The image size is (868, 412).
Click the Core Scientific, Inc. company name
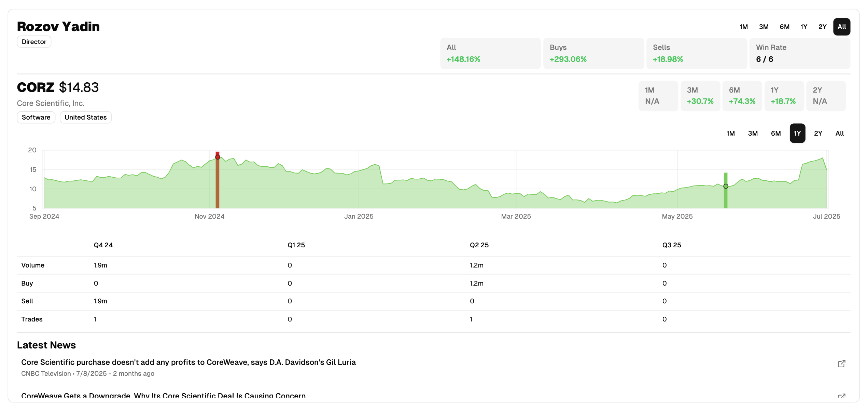pyautogui.click(x=51, y=103)
